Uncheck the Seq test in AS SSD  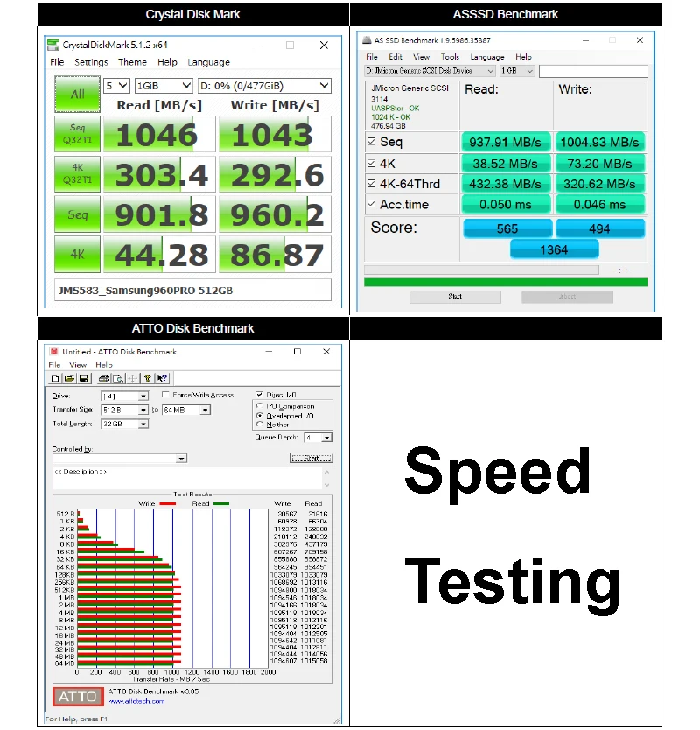click(371, 142)
